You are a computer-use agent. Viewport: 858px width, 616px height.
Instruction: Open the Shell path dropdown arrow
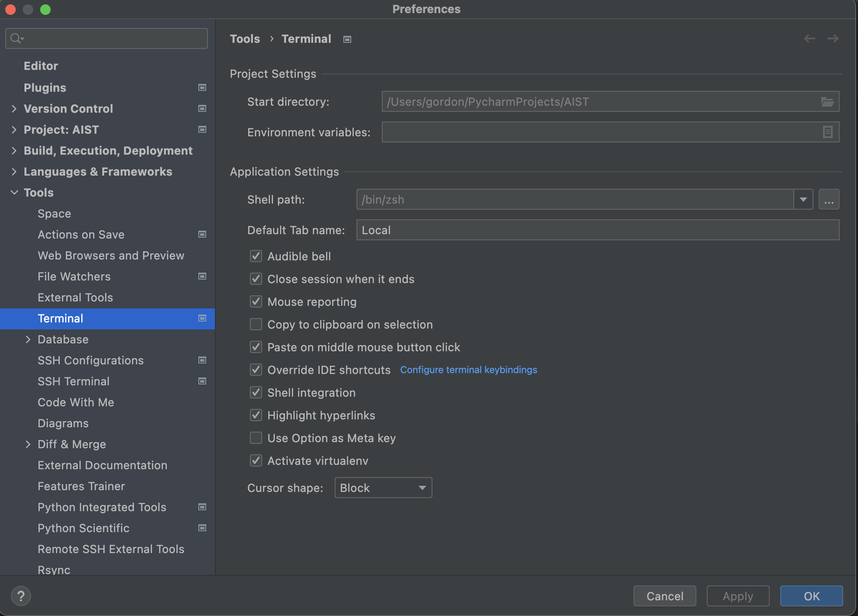pos(803,200)
